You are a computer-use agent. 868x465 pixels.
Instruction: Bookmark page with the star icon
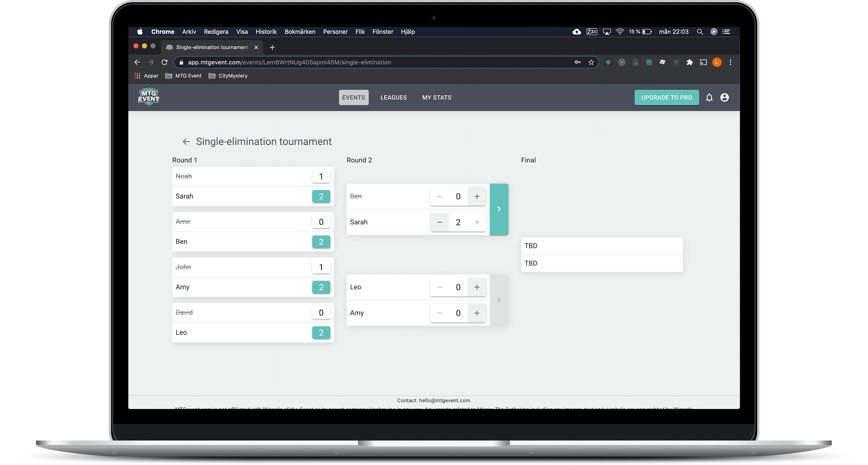(x=591, y=62)
